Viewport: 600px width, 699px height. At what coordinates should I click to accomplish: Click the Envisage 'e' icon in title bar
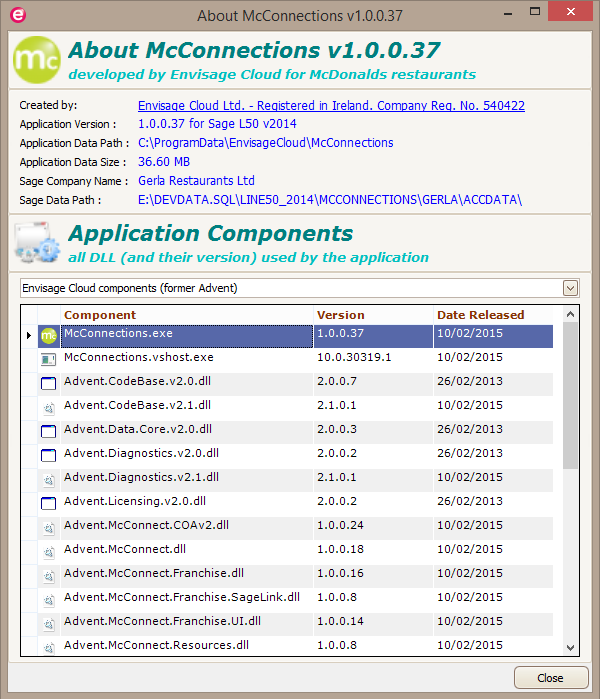coord(18,15)
